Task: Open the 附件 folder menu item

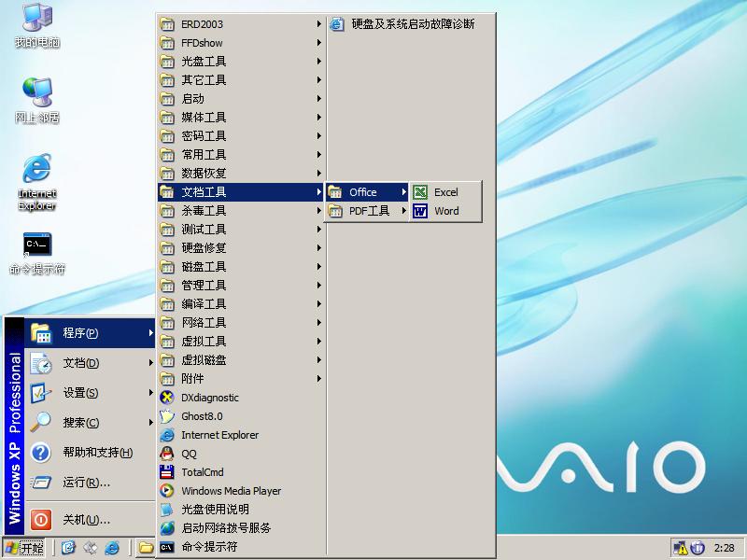Action: point(242,379)
